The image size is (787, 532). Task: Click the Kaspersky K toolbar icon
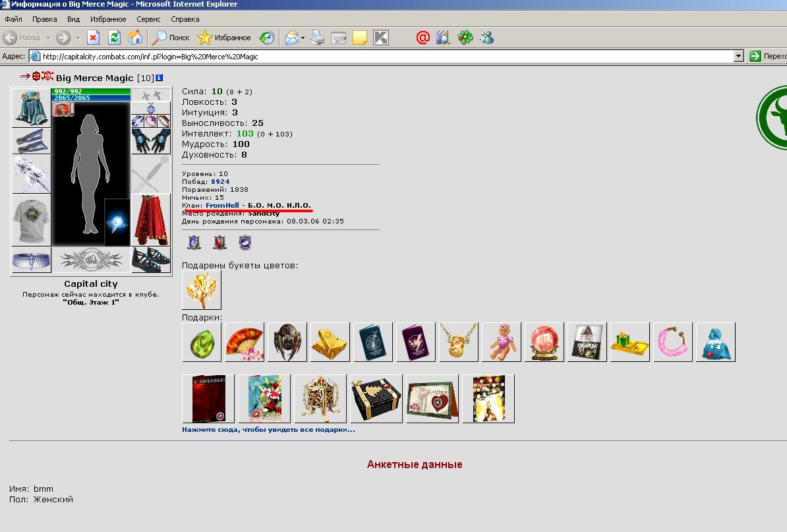(x=381, y=38)
